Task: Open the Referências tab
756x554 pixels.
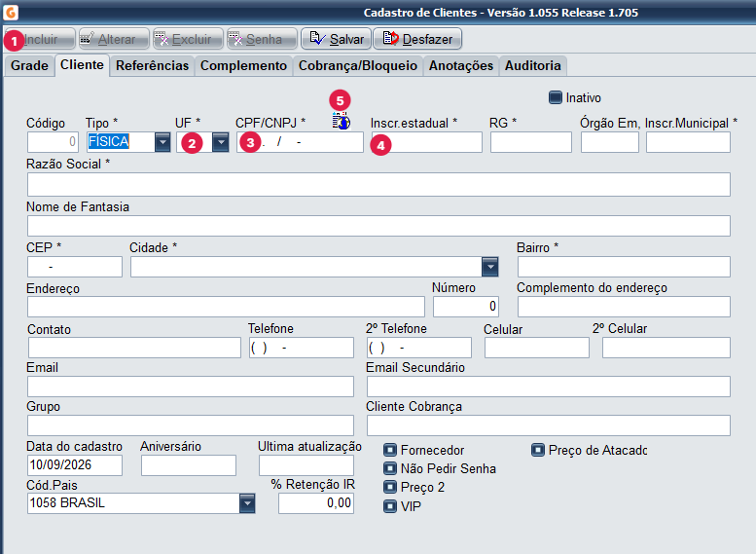Action: 153,65
